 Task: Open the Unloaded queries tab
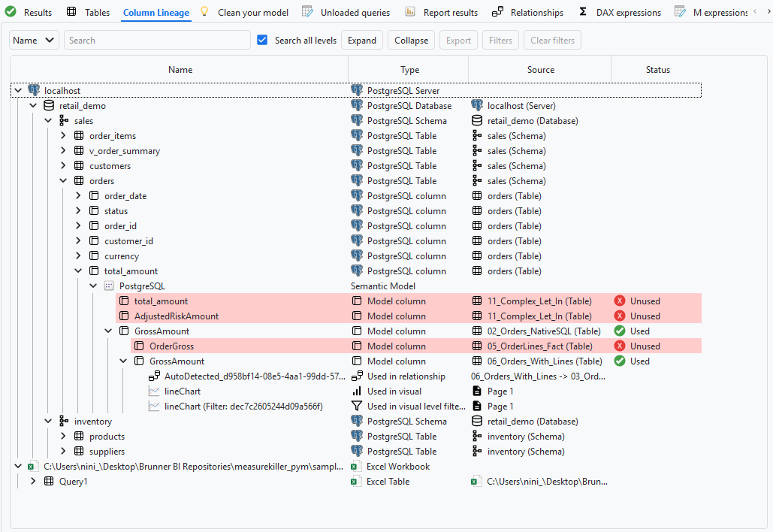point(355,12)
